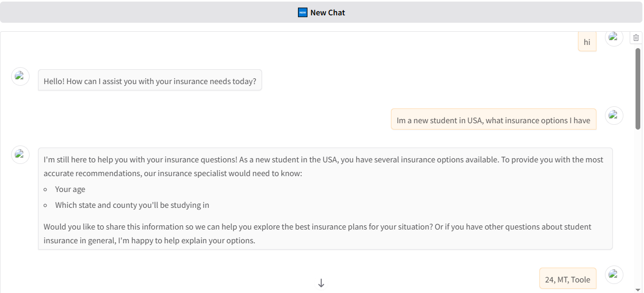Select the "Im a new student in USA" bubble
The image size is (644, 293).
coord(493,120)
